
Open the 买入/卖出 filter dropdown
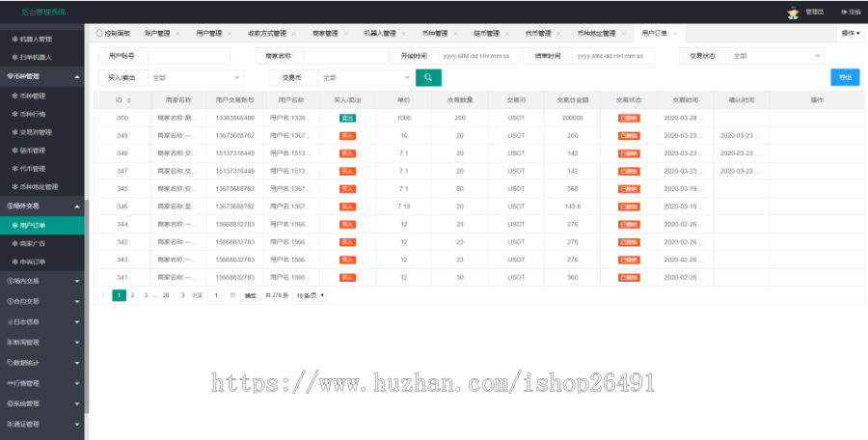[x=196, y=78]
